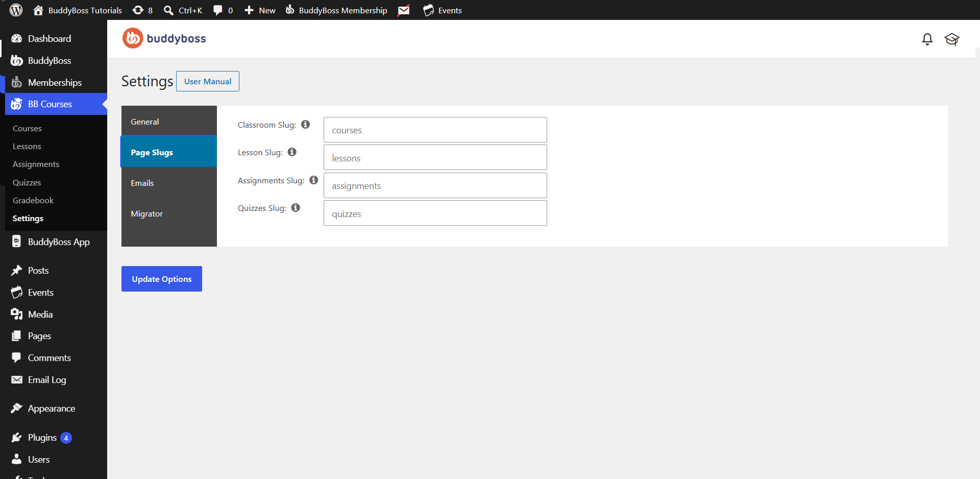The height and width of the screenshot is (479, 980).
Task: Open the updates icon showing 8
Action: (x=142, y=10)
